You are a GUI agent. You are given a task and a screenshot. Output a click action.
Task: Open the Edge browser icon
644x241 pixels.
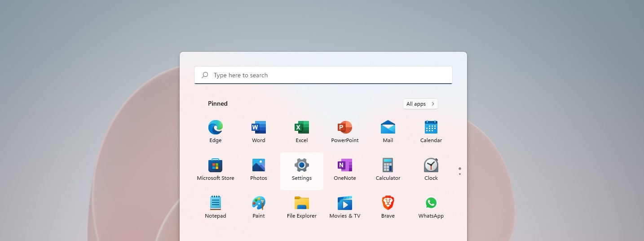[x=216, y=128]
